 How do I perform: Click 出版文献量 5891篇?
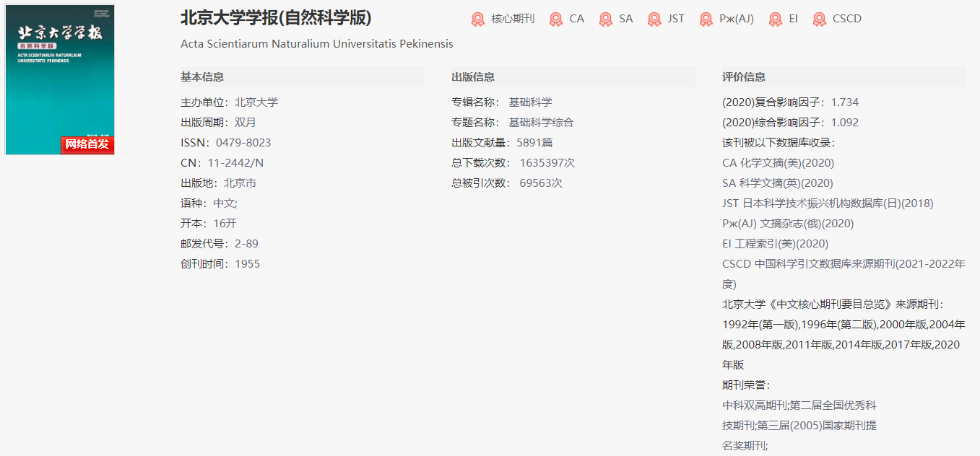502,143
